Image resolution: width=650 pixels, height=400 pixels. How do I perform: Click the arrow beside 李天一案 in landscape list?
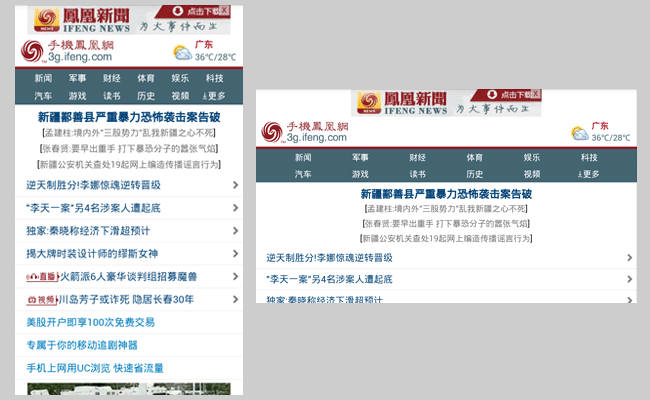pyautogui.click(x=629, y=279)
